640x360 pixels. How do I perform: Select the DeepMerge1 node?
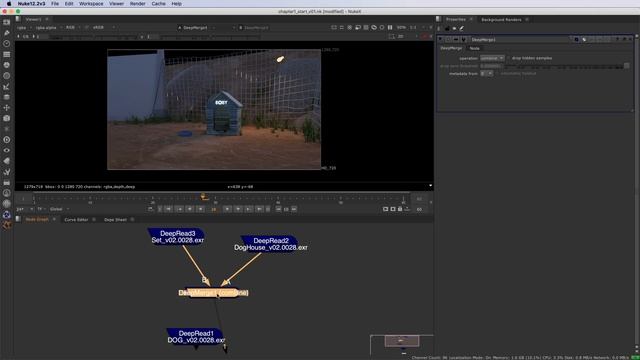pos(213,293)
